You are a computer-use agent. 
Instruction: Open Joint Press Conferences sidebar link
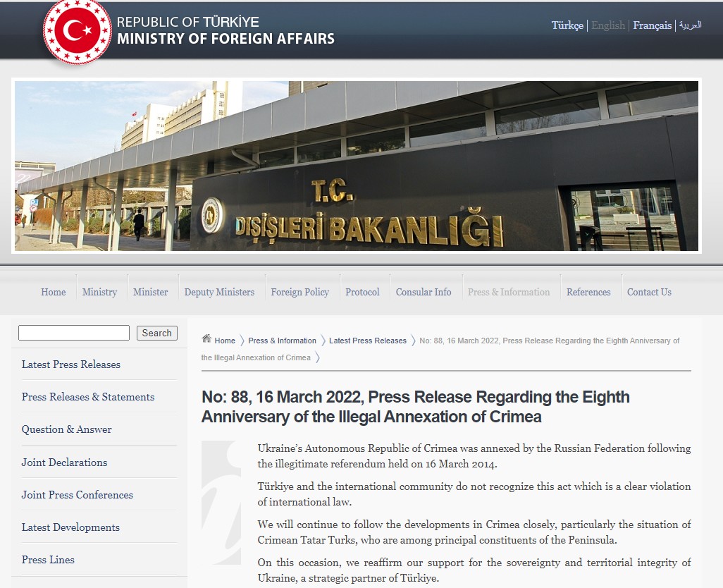(77, 495)
